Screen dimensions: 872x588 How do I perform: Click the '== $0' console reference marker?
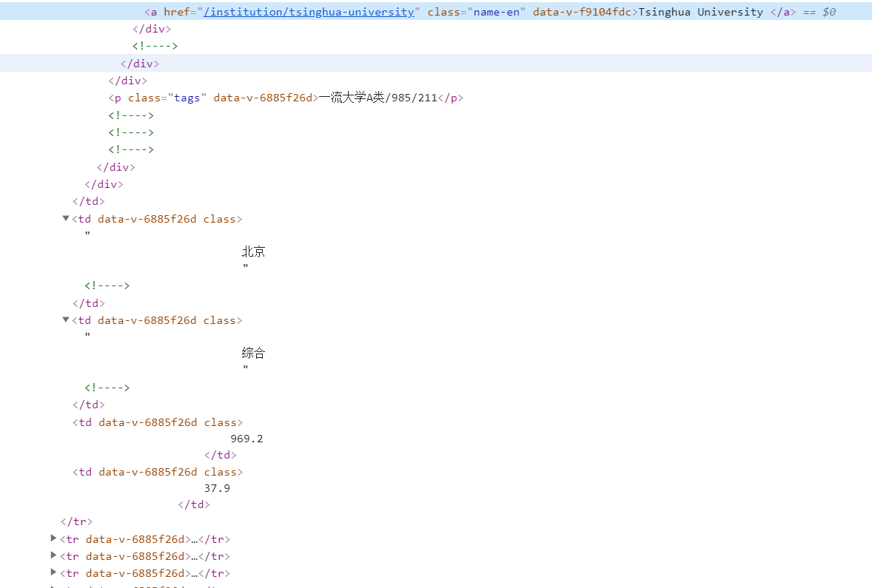click(x=819, y=12)
